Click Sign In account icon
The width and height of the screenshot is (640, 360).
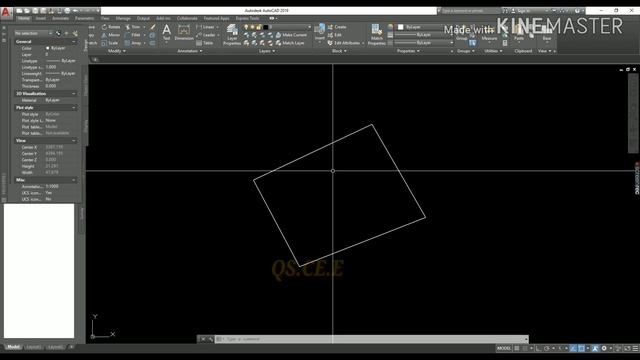(520, 11)
